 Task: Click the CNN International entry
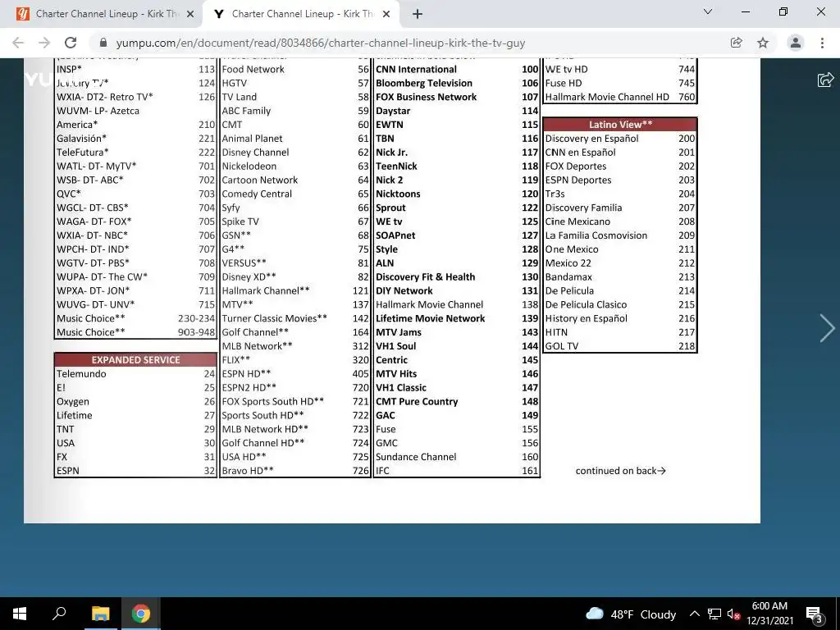(x=456, y=69)
